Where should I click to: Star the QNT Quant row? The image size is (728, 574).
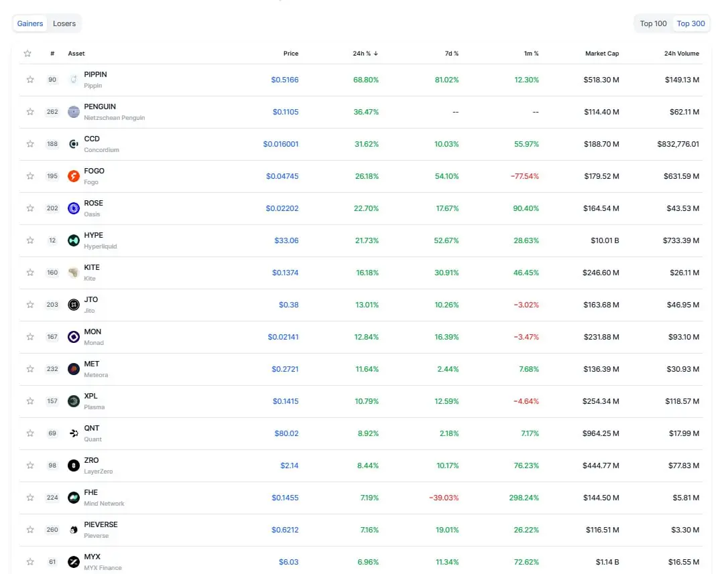pyautogui.click(x=30, y=433)
